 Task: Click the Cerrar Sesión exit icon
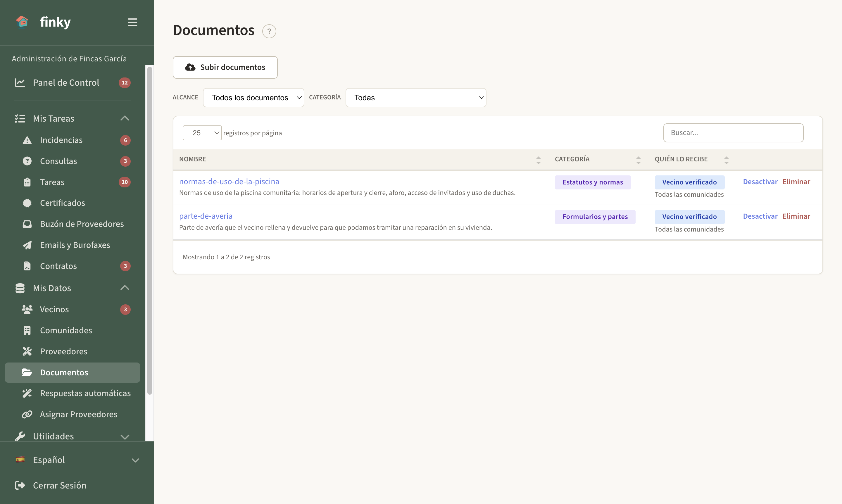click(x=20, y=485)
